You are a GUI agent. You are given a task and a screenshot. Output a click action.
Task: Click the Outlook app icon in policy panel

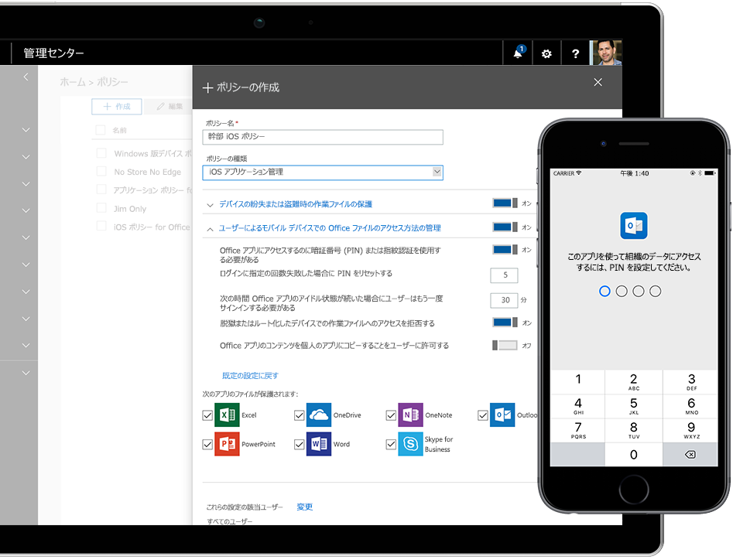point(502,415)
